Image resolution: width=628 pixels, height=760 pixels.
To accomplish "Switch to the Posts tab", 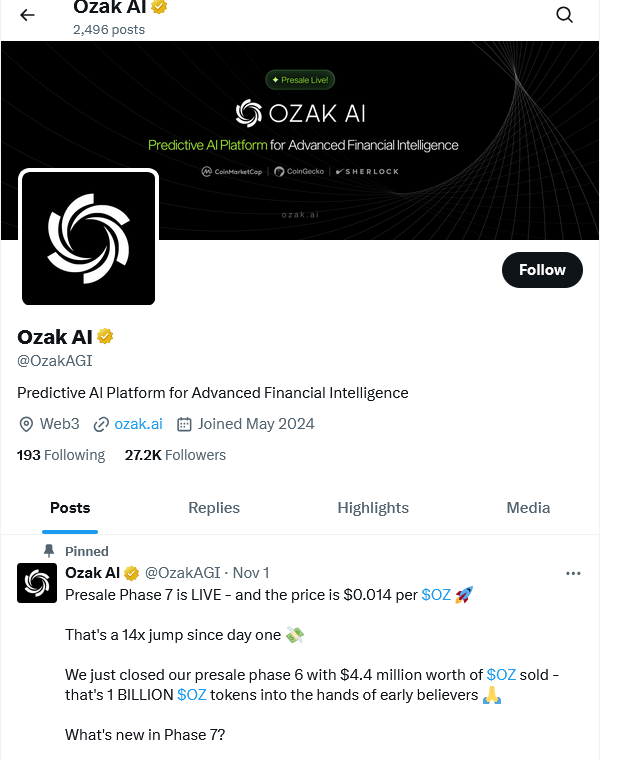I will coord(70,508).
